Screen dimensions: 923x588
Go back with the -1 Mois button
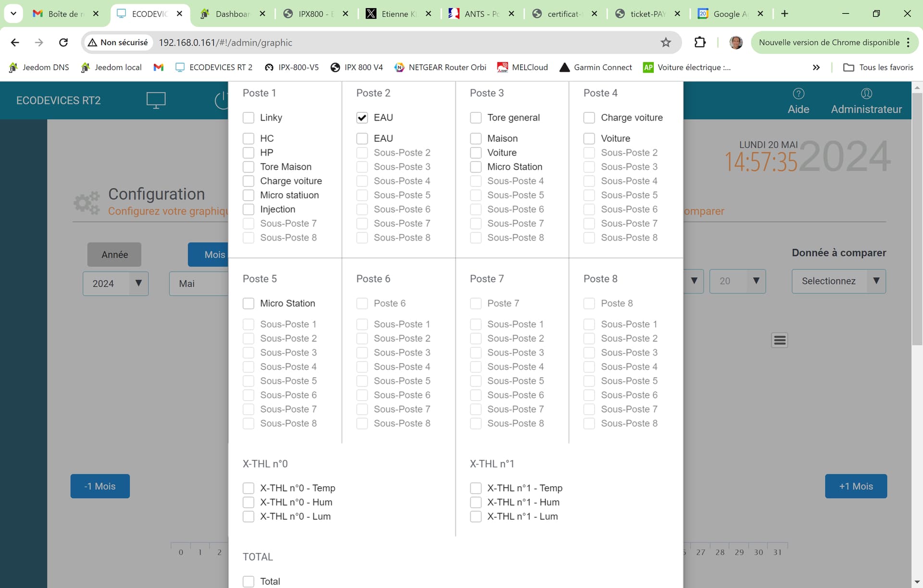pyautogui.click(x=100, y=486)
